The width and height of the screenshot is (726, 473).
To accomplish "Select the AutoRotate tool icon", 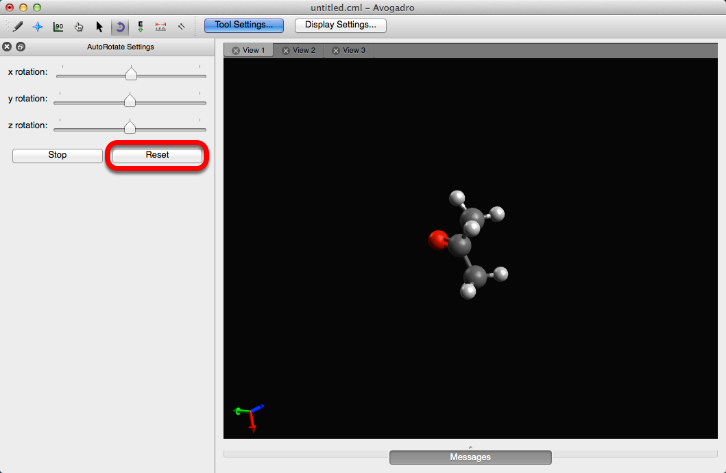I will click(119, 27).
